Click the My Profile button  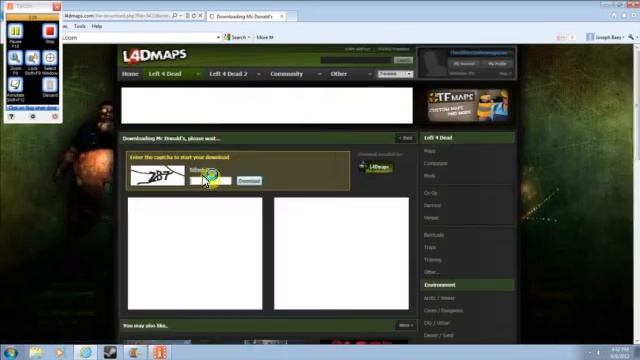[497, 64]
